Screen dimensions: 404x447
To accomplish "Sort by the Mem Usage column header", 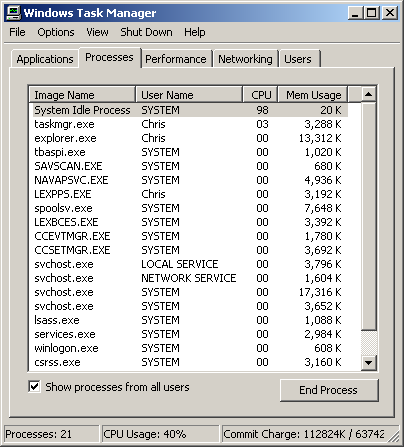I will click(313, 95).
